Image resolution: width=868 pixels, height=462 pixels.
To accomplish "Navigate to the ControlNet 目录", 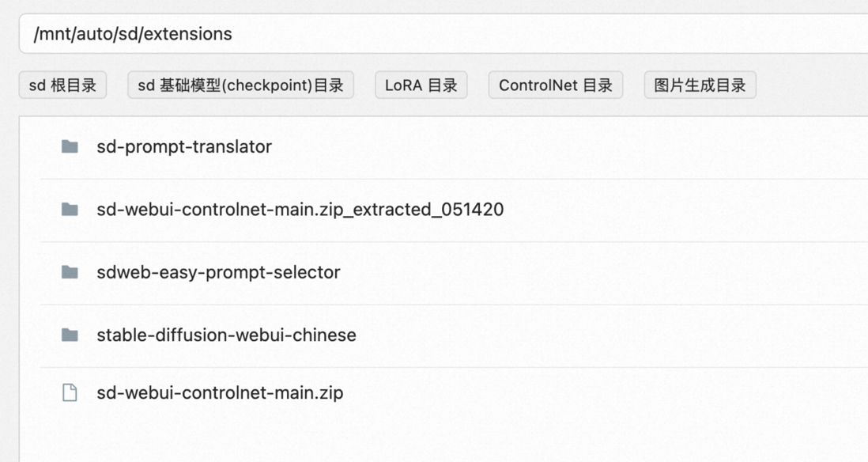I will pyautogui.click(x=556, y=85).
